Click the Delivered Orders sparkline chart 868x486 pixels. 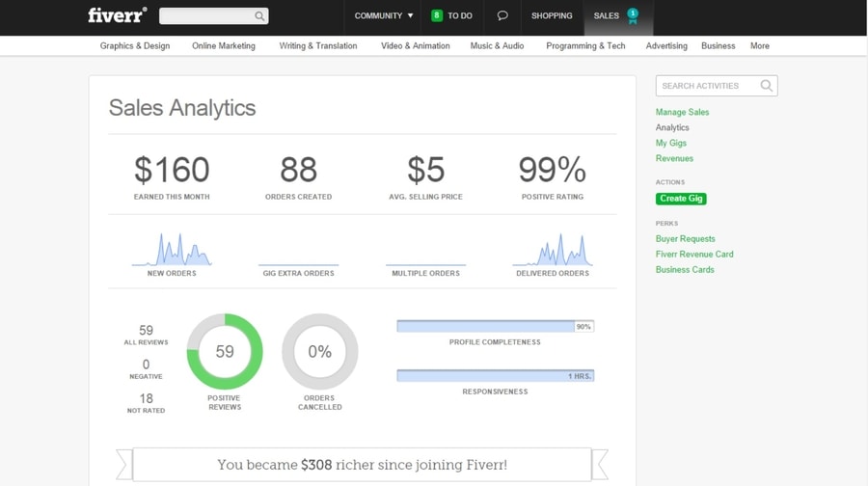[x=553, y=250]
